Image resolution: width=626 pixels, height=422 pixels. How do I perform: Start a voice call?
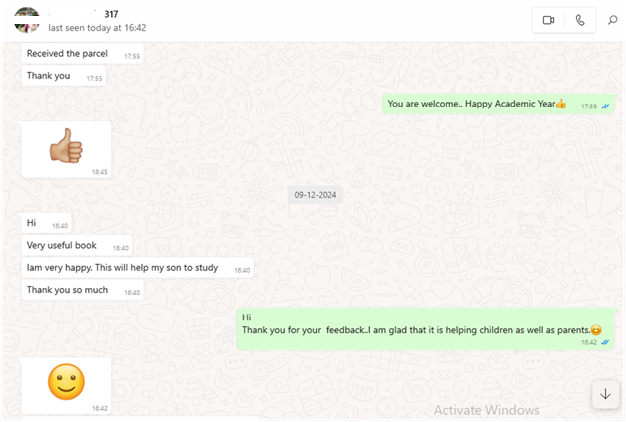tap(580, 20)
